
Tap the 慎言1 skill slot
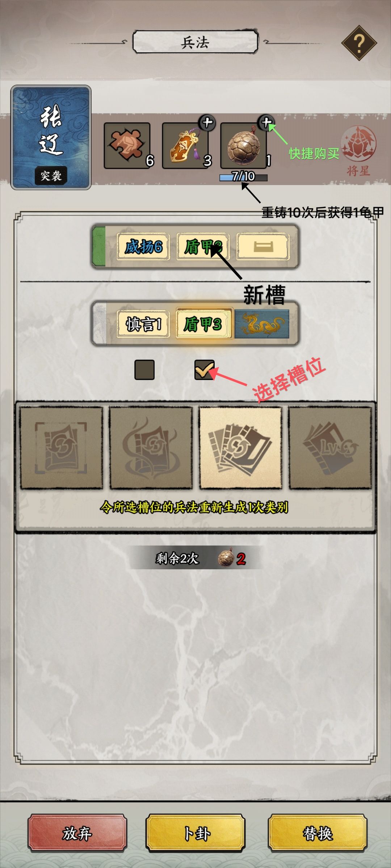point(143,324)
